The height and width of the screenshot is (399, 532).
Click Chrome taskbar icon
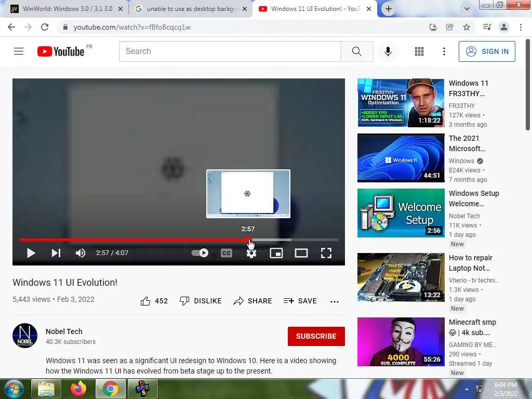tap(111, 389)
